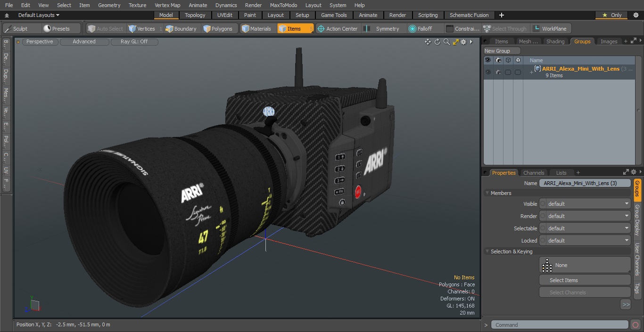Toggle Auto Select mode
Image resolution: width=644 pixels, height=332 pixels.
point(105,29)
